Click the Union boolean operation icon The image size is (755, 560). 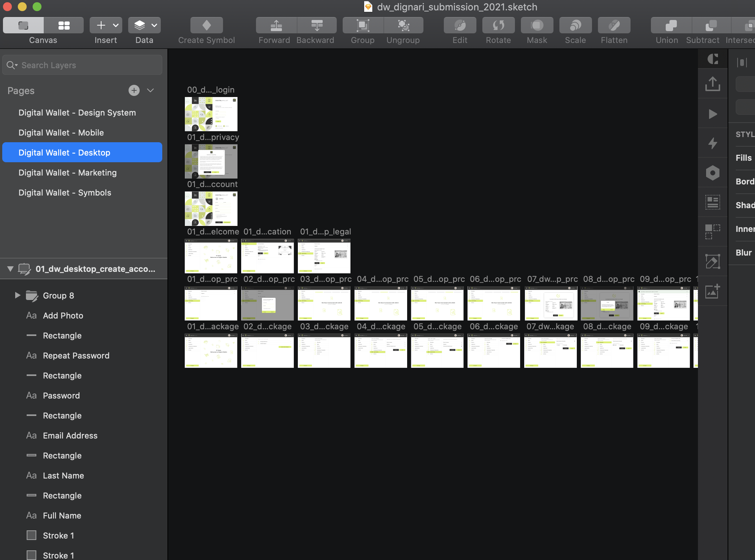click(x=671, y=25)
